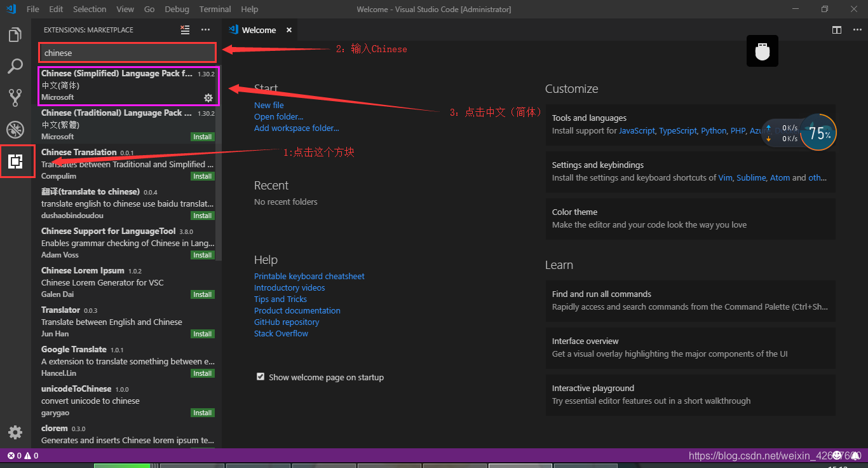Open the File menu

click(x=33, y=9)
